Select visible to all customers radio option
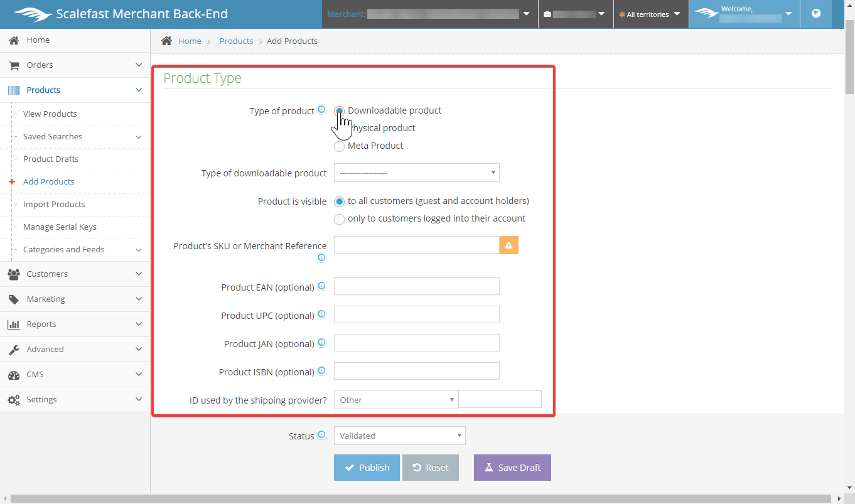Viewport: 855px width, 504px height. [340, 201]
